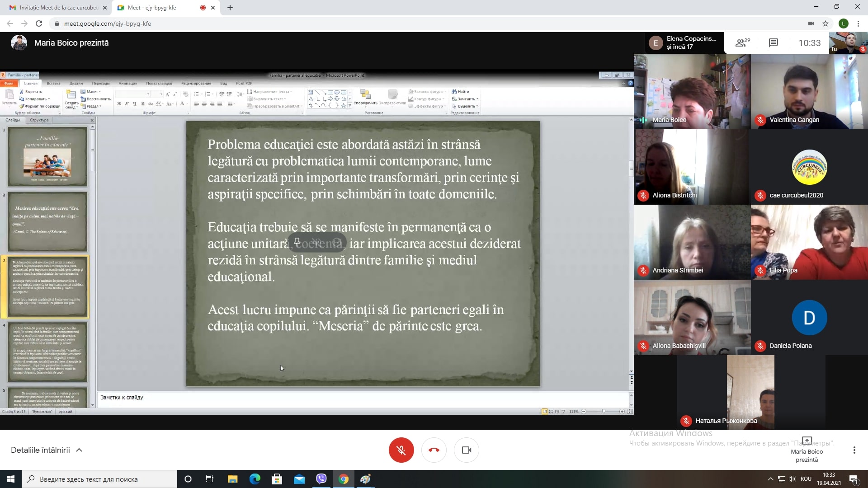The height and width of the screenshot is (488, 868).
Task: Expand Detaliile întâlnirii chevron
Action: [79, 450]
